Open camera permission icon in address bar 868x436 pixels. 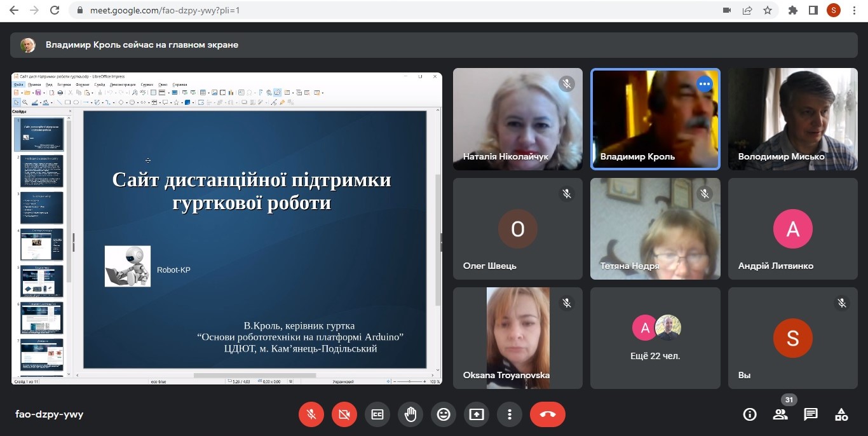pyautogui.click(x=727, y=10)
